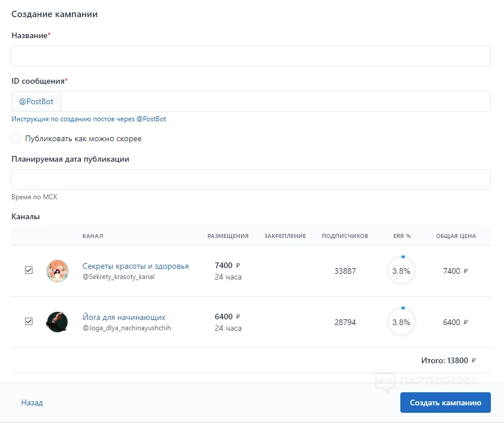Viewport: 504px width, 423px height.
Task: Uncheck the Йога для начинающих channel
Action: tap(29, 322)
